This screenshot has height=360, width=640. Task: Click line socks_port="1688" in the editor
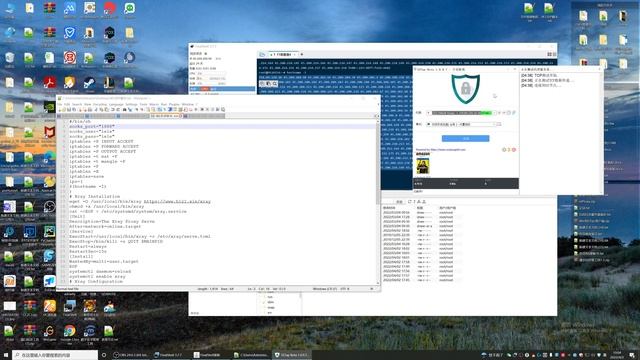[x=92, y=127]
